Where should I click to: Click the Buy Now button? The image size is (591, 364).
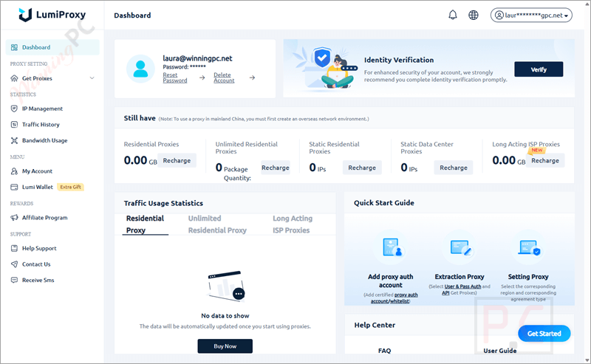pos(225,346)
